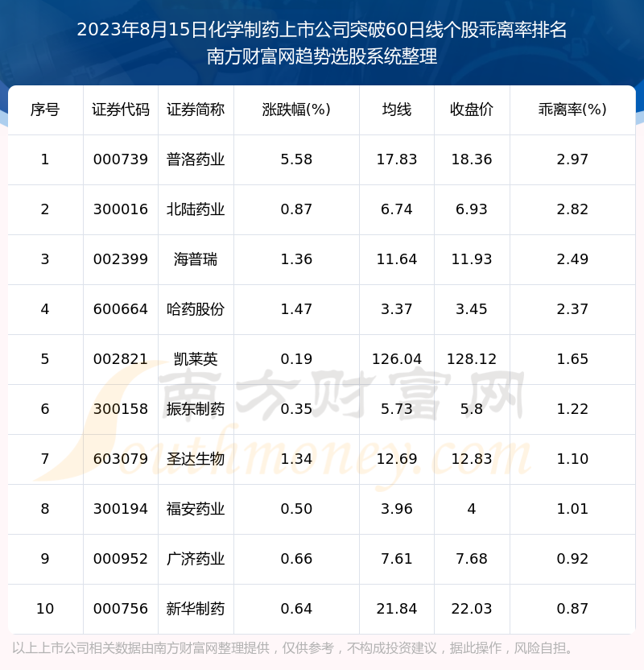The height and width of the screenshot is (670, 644).
Task: Select stock code 002399
Action: pyautogui.click(x=121, y=259)
